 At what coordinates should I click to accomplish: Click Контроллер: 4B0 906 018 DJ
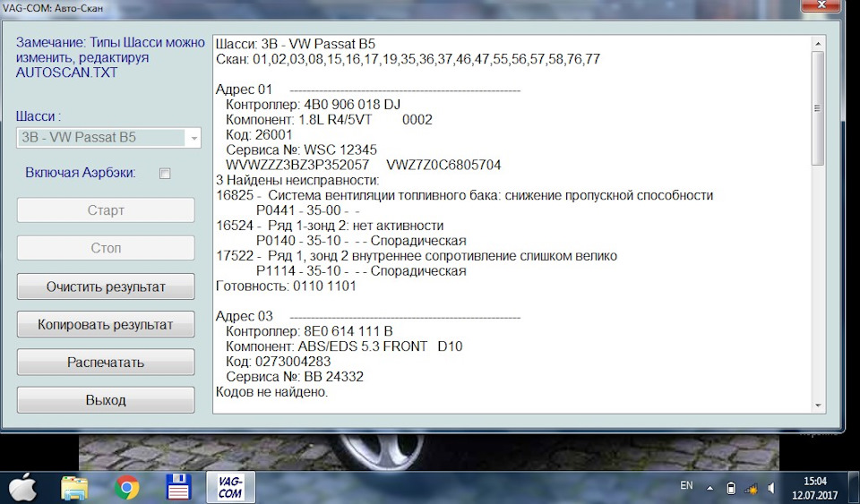(314, 105)
